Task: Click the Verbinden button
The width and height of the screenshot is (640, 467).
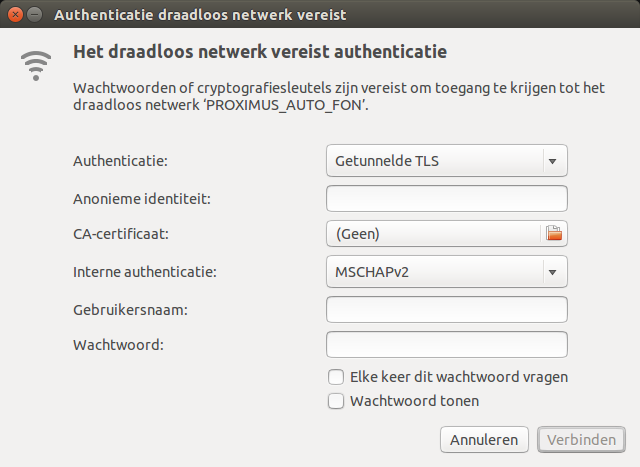Action: [x=581, y=439]
